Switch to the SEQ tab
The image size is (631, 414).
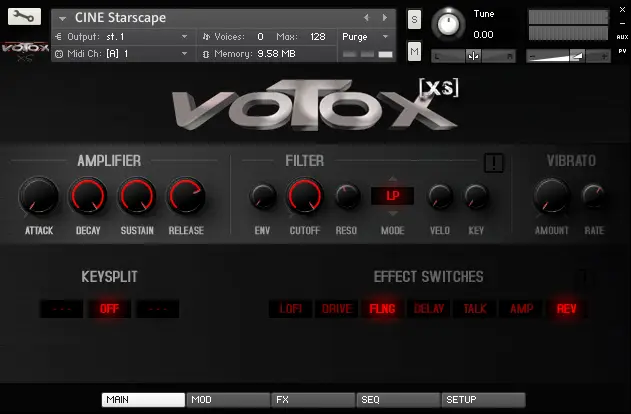point(398,400)
